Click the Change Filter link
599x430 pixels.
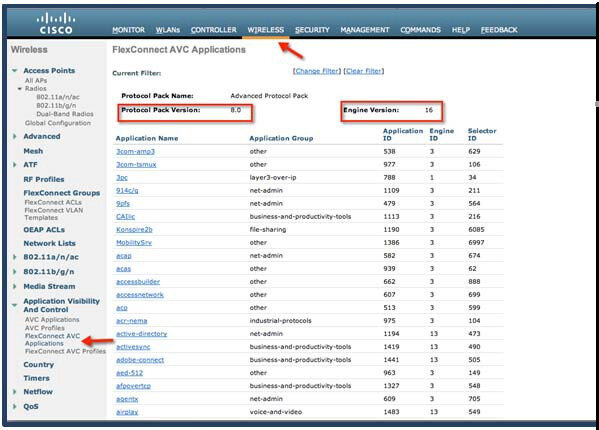click(317, 71)
